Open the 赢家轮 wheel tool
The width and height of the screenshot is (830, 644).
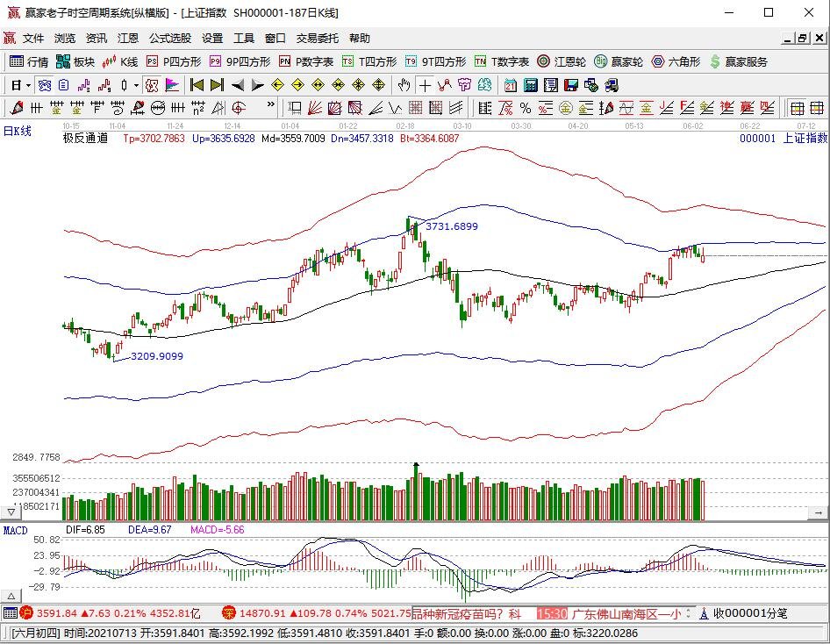619,62
